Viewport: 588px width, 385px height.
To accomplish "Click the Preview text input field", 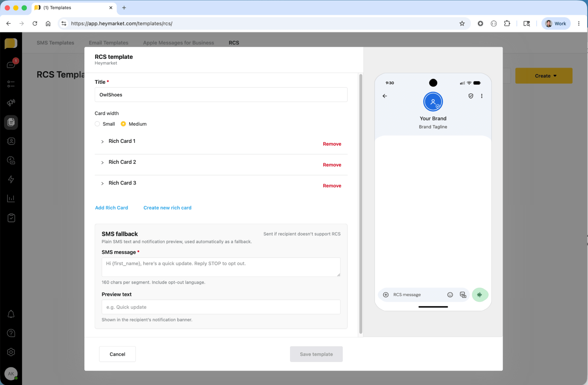I will 221,307.
